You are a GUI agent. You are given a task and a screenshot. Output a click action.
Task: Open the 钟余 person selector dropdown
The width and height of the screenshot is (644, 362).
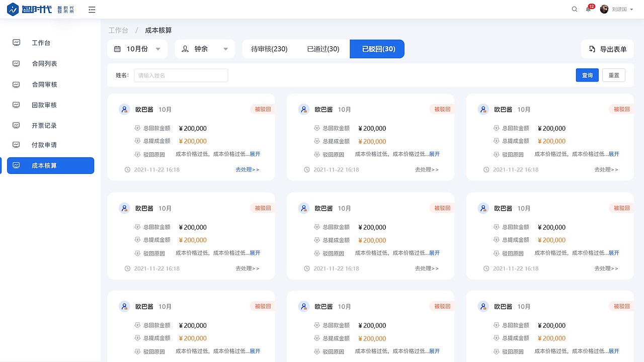(x=205, y=49)
